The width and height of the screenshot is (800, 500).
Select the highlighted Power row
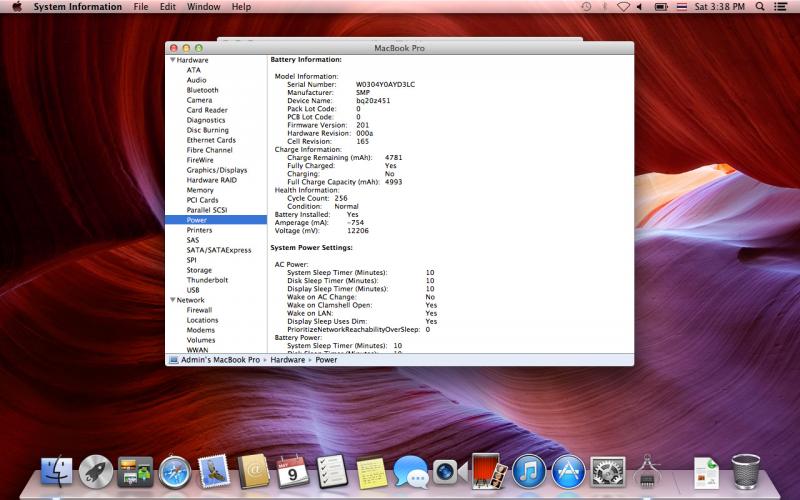[216, 220]
